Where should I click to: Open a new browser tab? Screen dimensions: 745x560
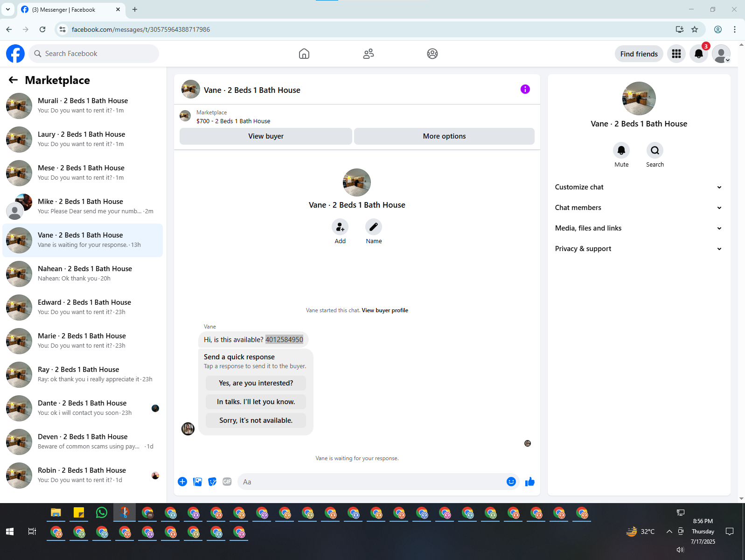[x=135, y=9]
